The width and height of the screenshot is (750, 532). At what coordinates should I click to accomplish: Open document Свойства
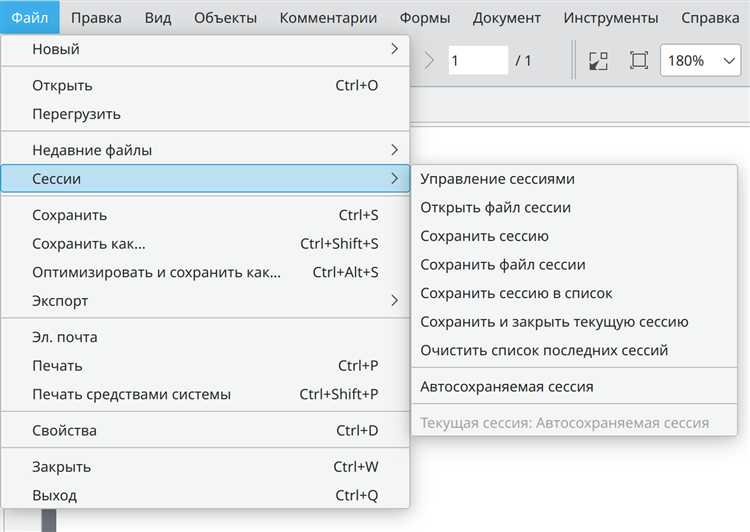pyautogui.click(x=205, y=431)
